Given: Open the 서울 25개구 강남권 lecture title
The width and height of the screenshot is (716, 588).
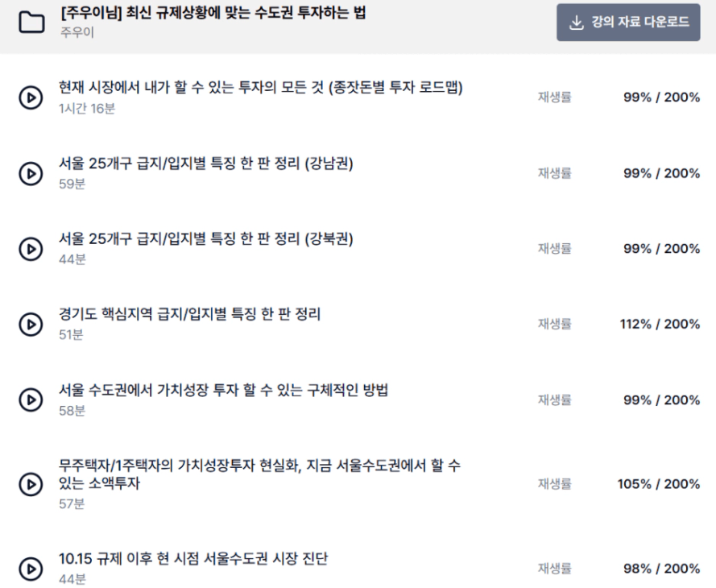Looking at the screenshot, I should click(x=206, y=164).
